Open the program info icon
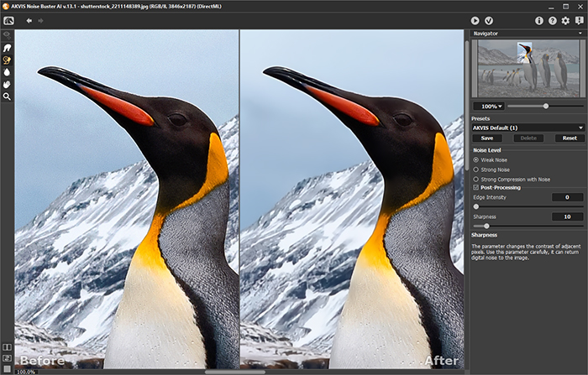 538,20
